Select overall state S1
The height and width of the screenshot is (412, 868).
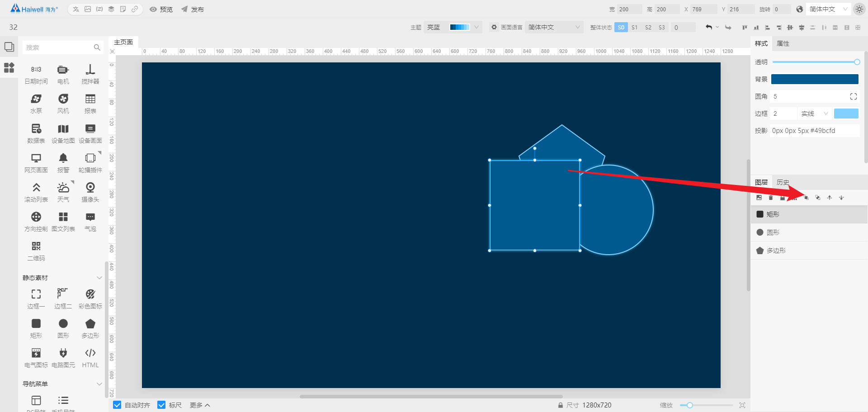[x=635, y=28]
